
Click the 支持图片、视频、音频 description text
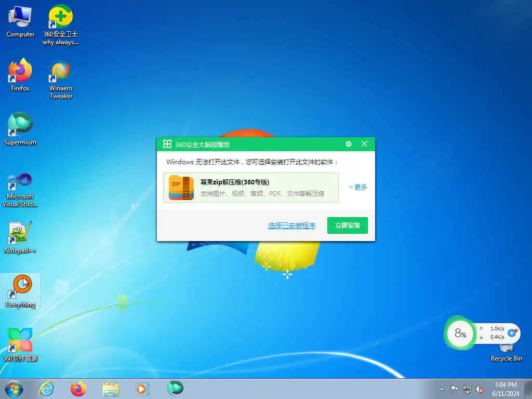coord(262,194)
